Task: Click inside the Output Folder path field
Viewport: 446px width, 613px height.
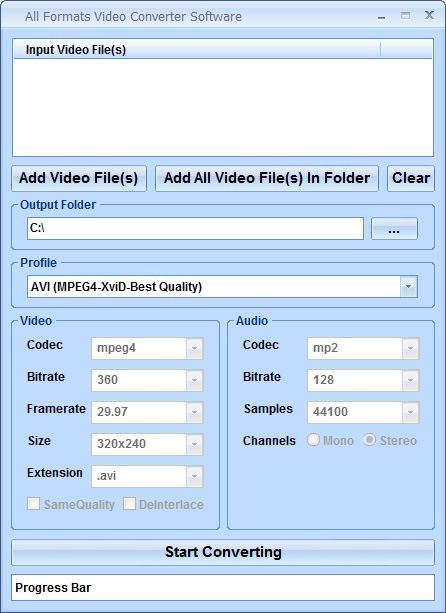Action: tap(195, 229)
